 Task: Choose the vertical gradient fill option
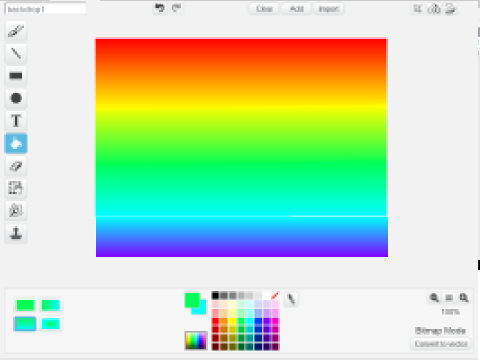25,324
